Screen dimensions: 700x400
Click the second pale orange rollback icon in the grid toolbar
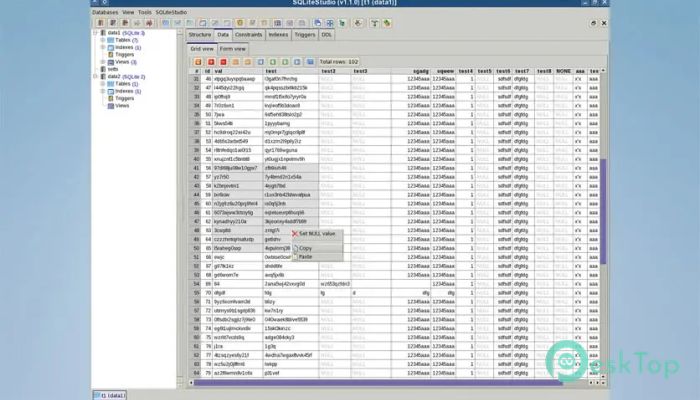coord(248,62)
